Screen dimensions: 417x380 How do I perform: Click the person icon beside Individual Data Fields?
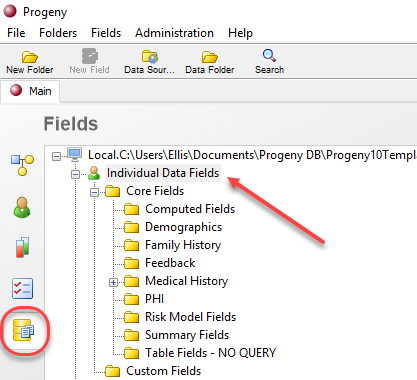tap(94, 173)
